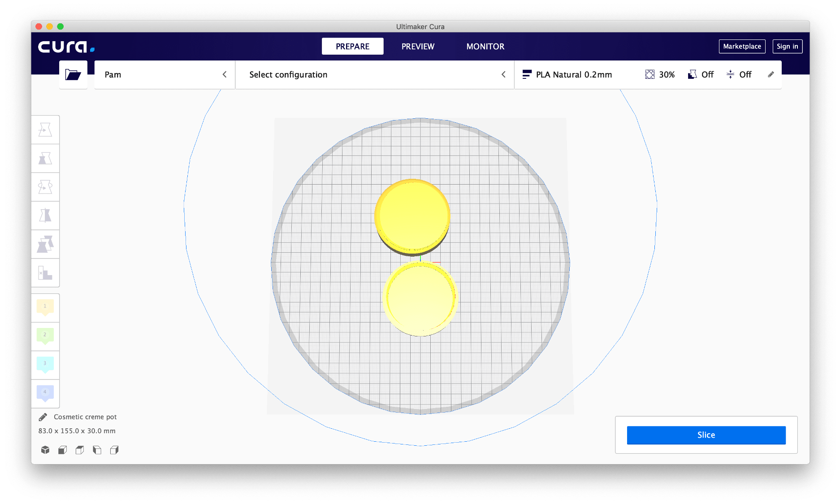Select the Mirror tool

pyautogui.click(x=45, y=216)
